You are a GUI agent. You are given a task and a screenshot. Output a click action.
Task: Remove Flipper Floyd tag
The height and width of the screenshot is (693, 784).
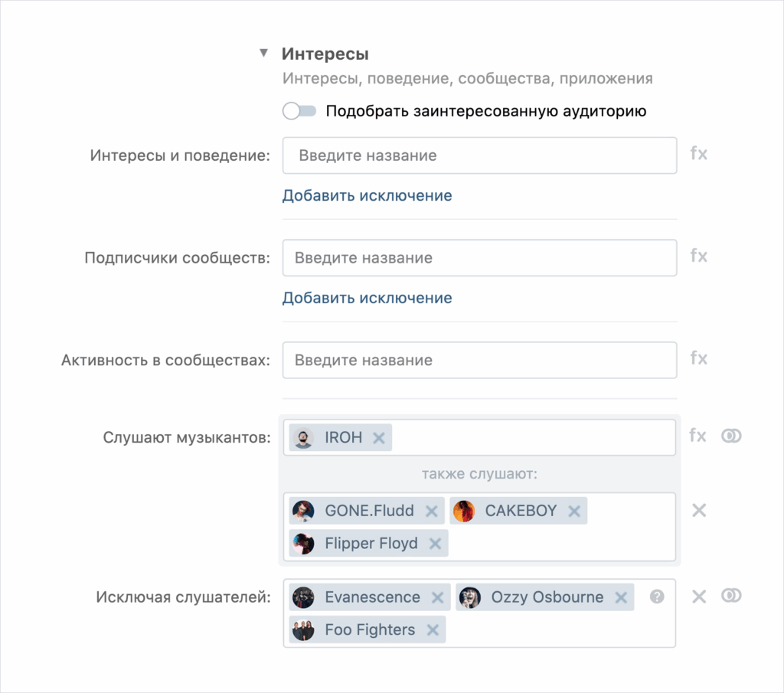tap(435, 544)
